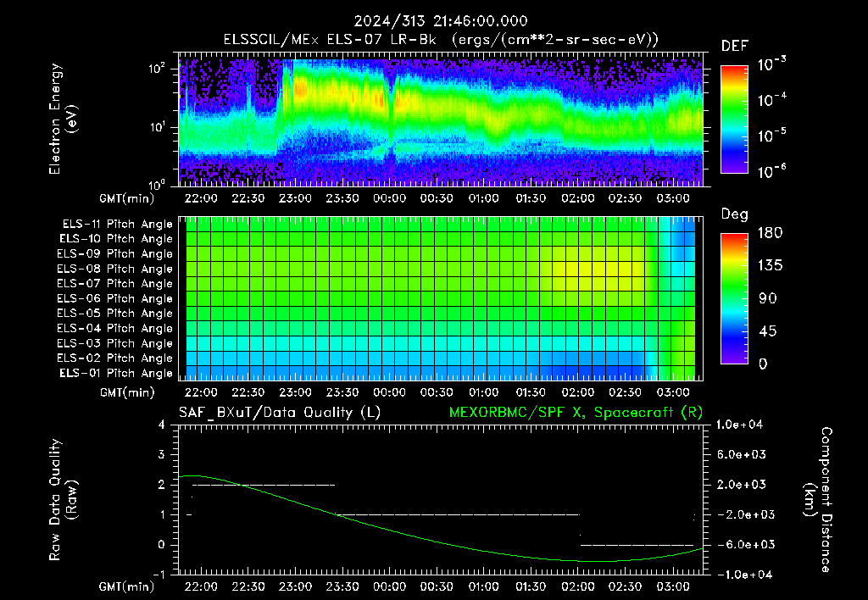
Task: Click the timestamp title 2024/313 21:46:00.000
Action: tap(441, 21)
